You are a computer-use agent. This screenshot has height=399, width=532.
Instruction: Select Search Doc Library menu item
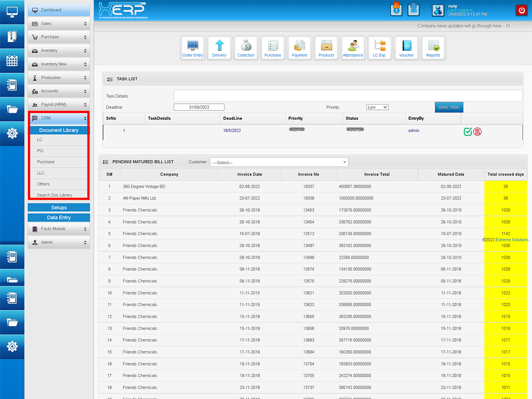point(55,195)
